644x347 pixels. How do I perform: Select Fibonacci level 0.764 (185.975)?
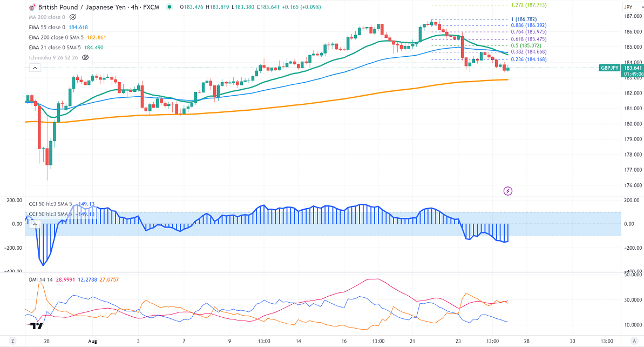528,32
